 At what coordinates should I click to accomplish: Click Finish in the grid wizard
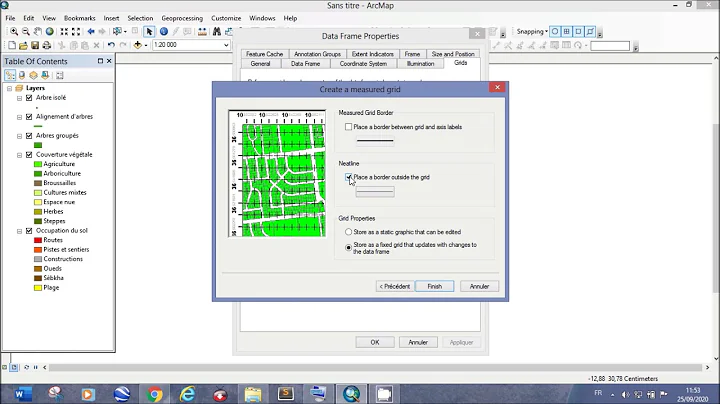pyautogui.click(x=434, y=286)
